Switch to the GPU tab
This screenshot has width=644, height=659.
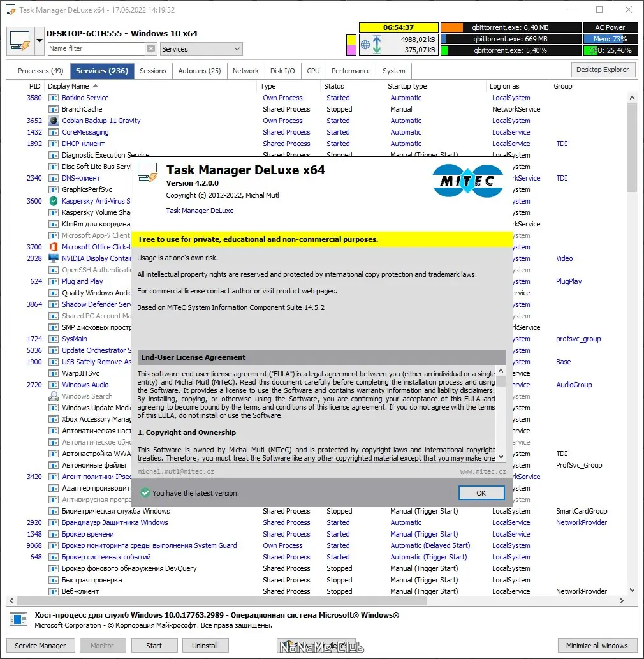point(313,71)
